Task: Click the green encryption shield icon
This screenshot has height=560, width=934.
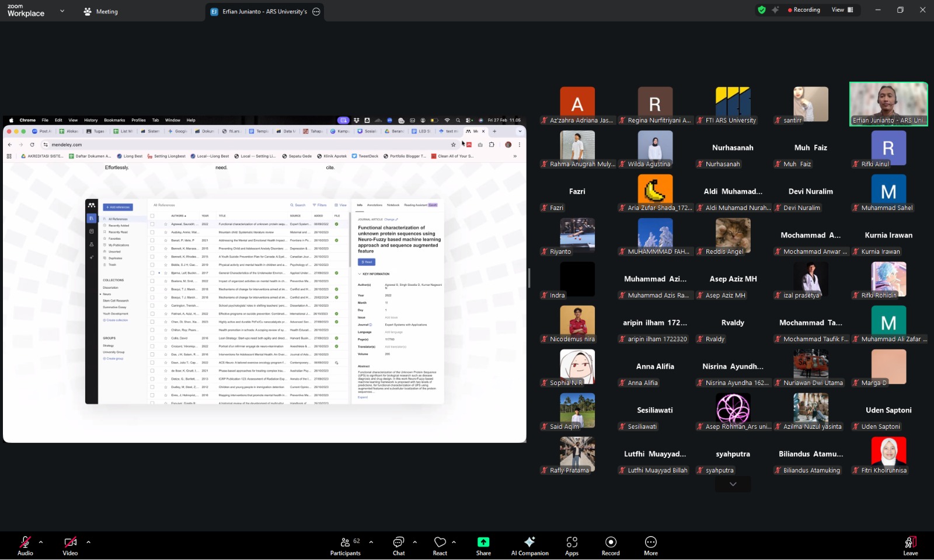Action: tap(761, 10)
